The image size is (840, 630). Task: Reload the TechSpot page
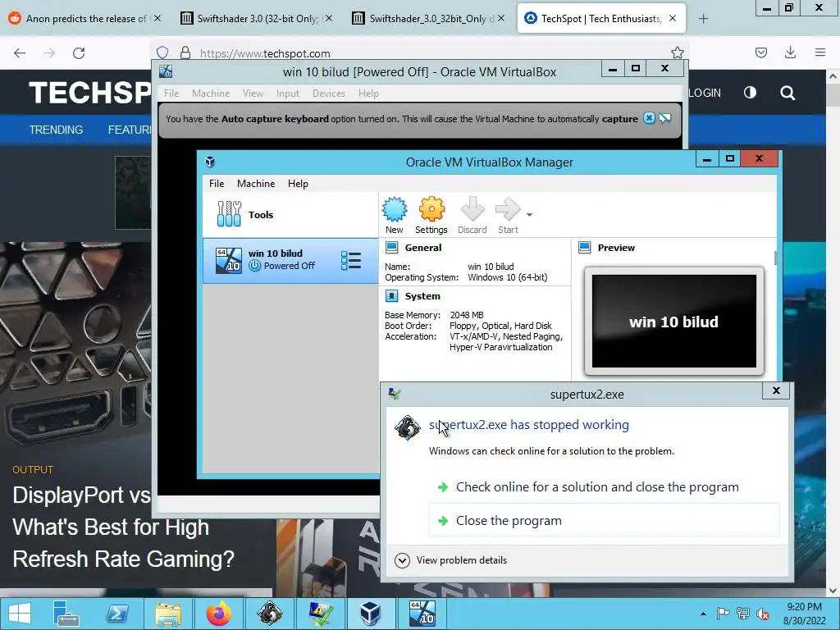(x=79, y=53)
